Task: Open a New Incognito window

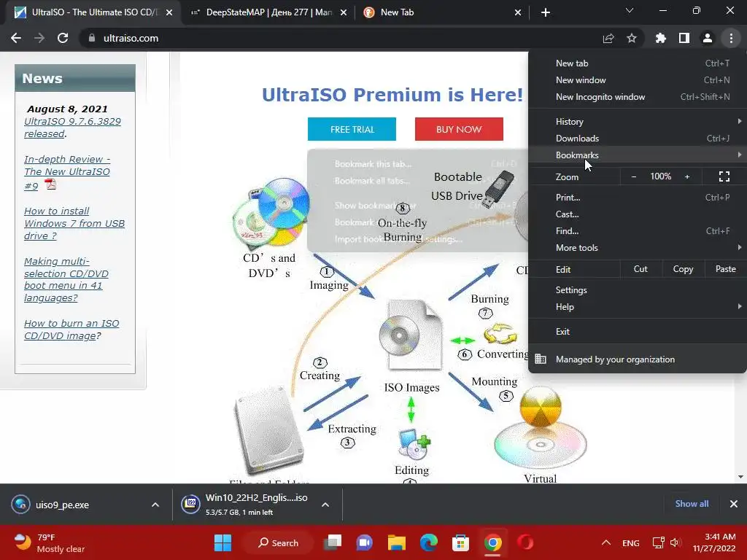Action: point(638,97)
